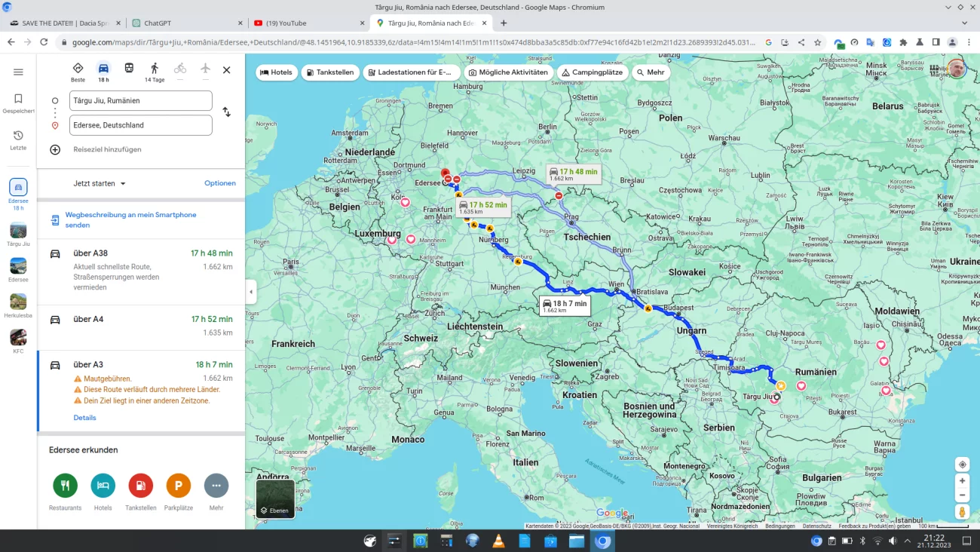Show Mehr explore categories near Edersee
The width and height of the screenshot is (980, 552).
tap(216, 491)
